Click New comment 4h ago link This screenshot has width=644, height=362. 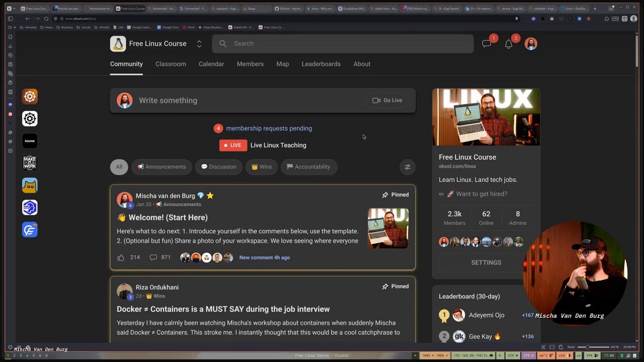[265, 257]
